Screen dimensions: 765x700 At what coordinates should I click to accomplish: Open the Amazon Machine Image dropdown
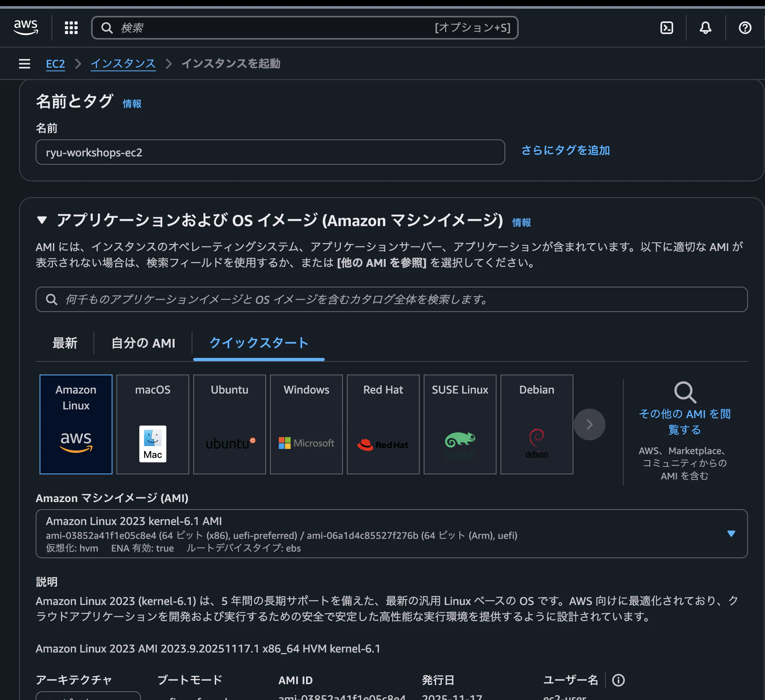pyautogui.click(x=392, y=534)
